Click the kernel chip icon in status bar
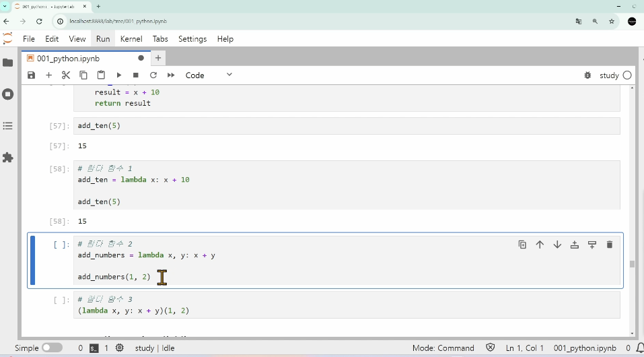The height and width of the screenshot is (357, 644). pos(120,348)
